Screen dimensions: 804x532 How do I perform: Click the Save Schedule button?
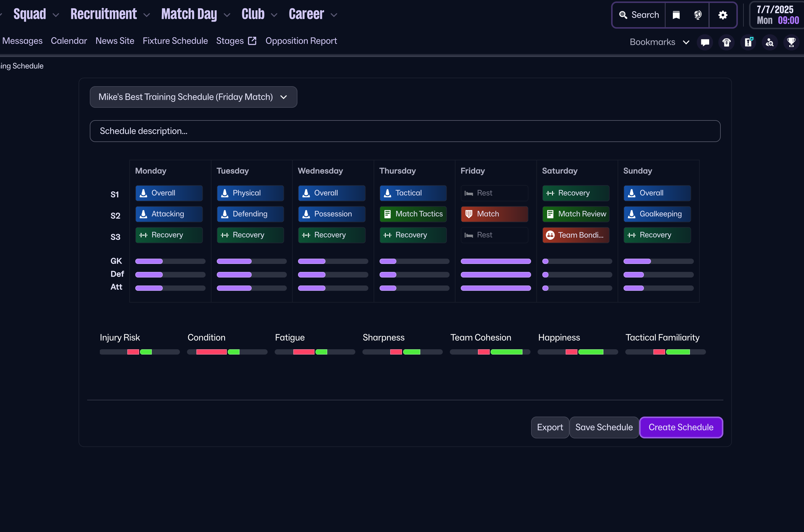click(604, 427)
